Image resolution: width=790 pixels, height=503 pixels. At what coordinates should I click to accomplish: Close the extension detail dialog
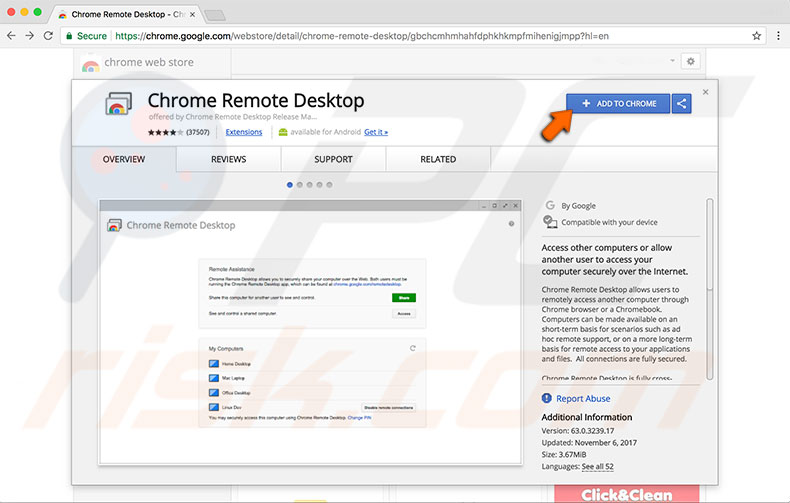(705, 92)
